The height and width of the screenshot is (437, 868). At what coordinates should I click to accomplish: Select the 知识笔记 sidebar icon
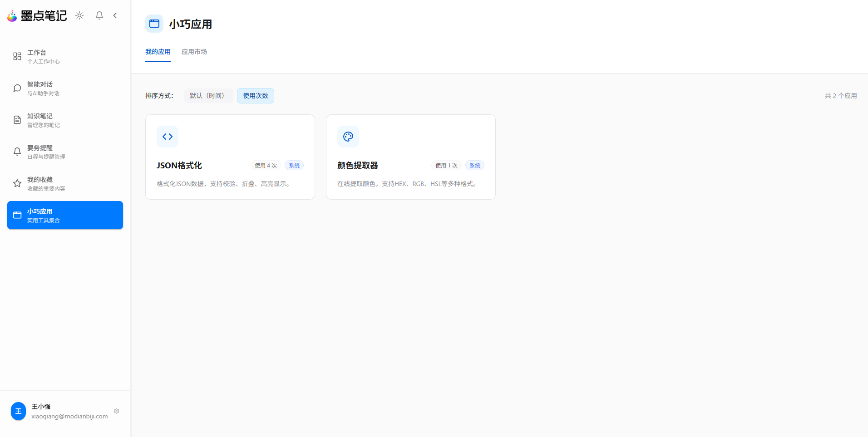17,119
